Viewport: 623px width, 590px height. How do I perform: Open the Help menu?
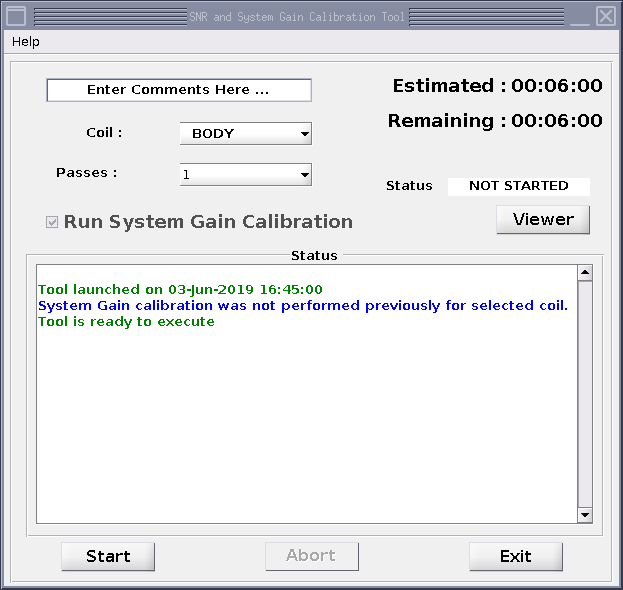tap(26, 42)
